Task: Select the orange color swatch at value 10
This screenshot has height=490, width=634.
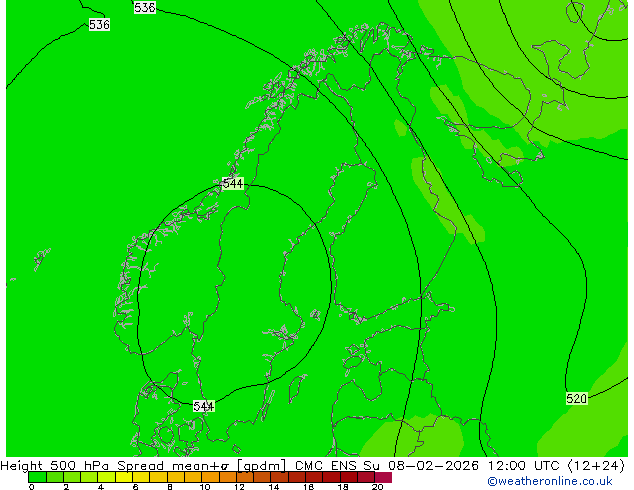Action: point(210,477)
